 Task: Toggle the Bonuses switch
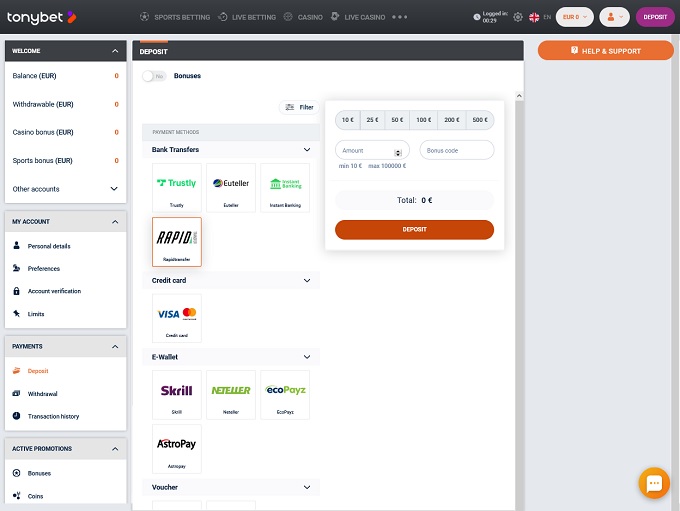[x=153, y=76]
